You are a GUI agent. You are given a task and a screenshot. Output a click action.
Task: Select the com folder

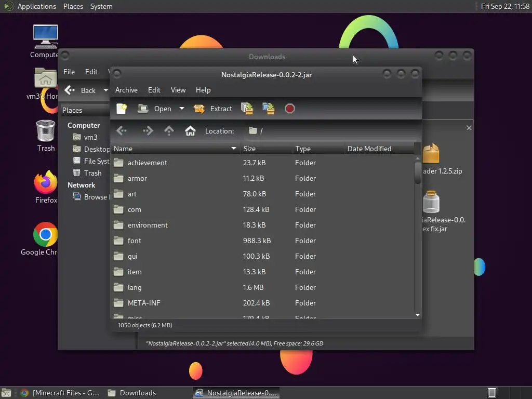tap(262, 210)
